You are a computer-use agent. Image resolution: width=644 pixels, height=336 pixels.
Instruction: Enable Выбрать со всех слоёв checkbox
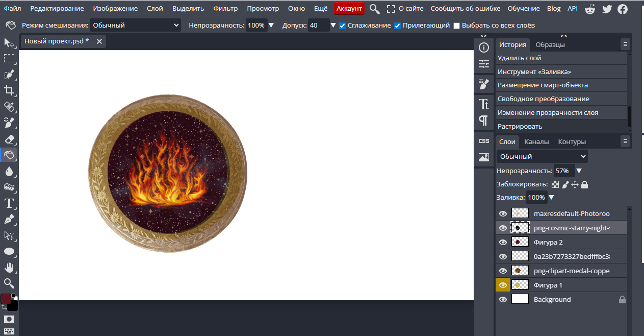tap(456, 26)
